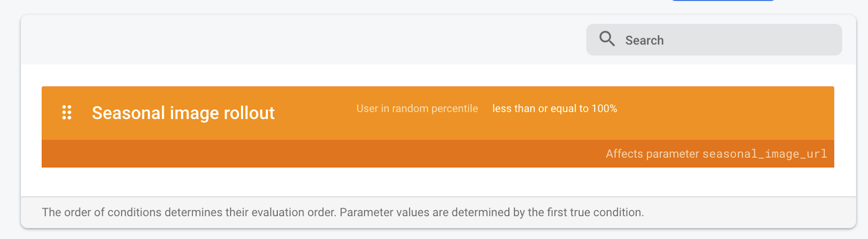The width and height of the screenshot is (868, 239).
Task: Grab the six-dot drag handle icon
Action: click(x=67, y=113)
